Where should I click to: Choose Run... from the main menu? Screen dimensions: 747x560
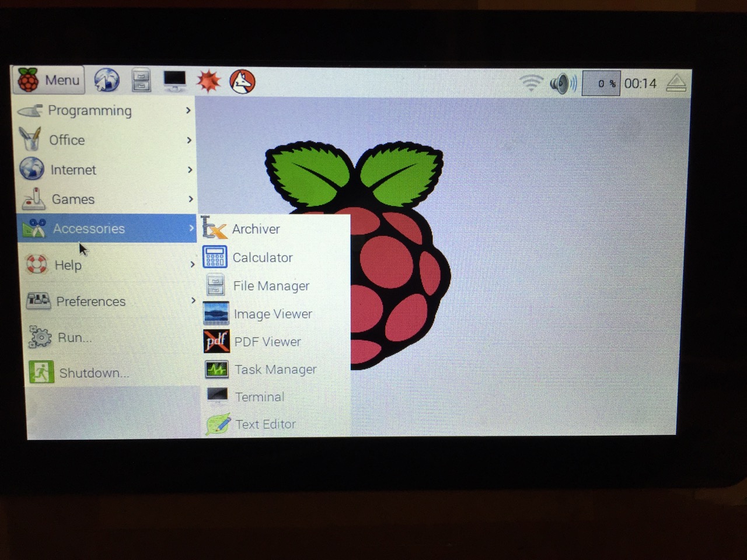click(x=74, y=337)
